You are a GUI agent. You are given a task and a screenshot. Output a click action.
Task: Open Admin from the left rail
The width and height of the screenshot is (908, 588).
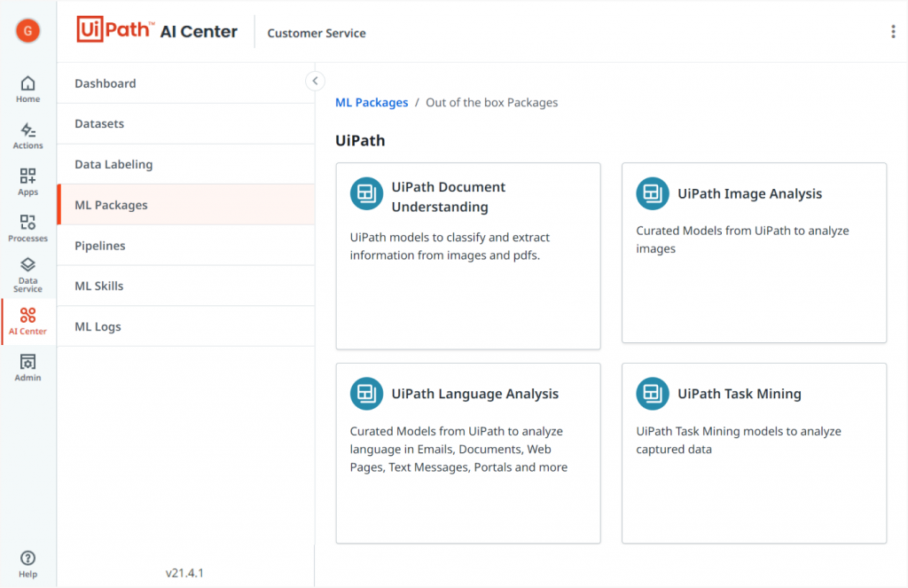click(27, 367)
